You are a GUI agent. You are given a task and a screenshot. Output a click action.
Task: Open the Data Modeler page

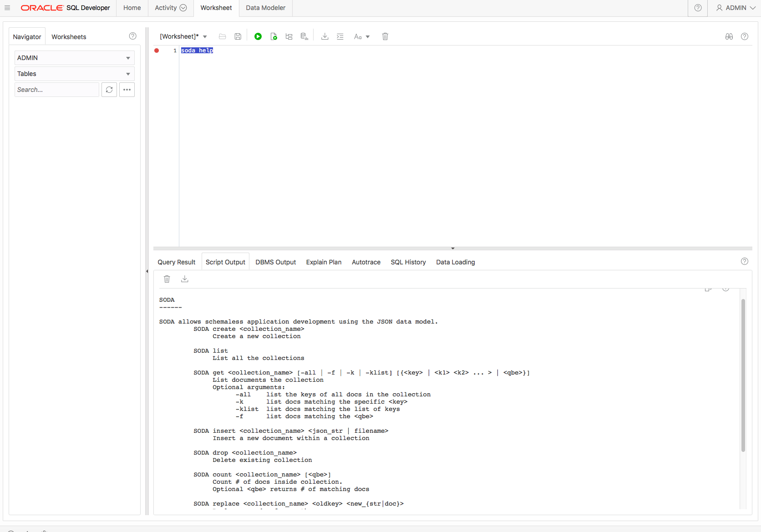point(265,8)
